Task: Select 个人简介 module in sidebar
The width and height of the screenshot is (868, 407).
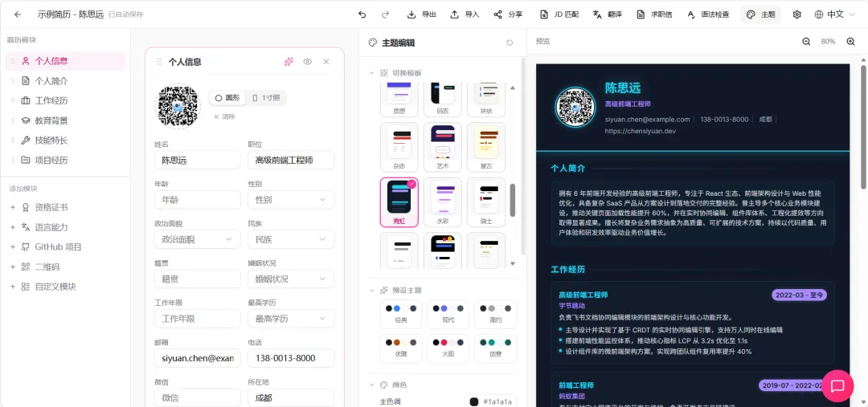Action: 65,81
